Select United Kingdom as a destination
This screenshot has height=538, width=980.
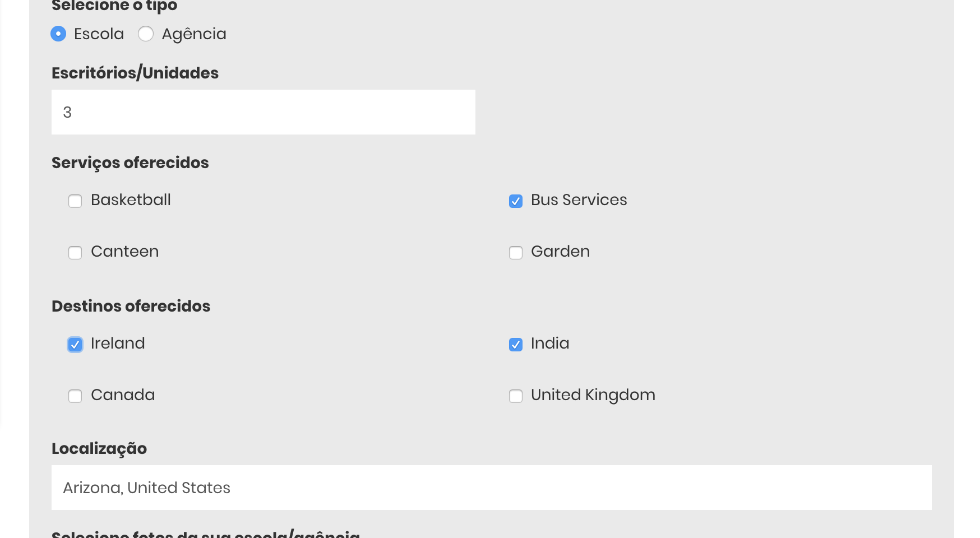(x=516, y=396)
